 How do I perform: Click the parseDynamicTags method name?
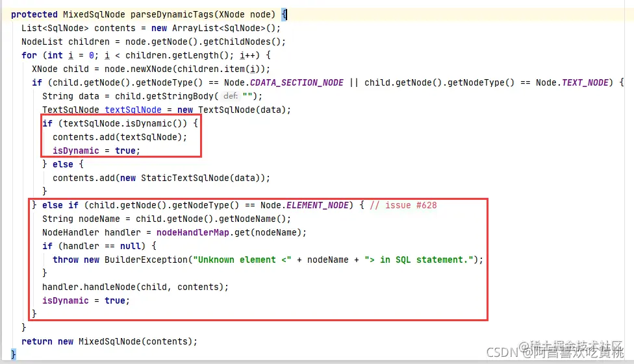pyautogui.click(x=172, y=14)
